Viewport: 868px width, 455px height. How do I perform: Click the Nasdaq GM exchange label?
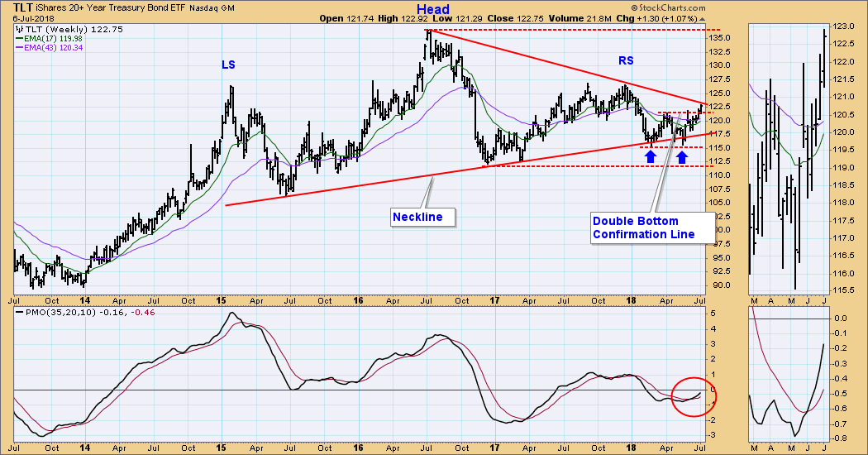click(x=212, y=8)
